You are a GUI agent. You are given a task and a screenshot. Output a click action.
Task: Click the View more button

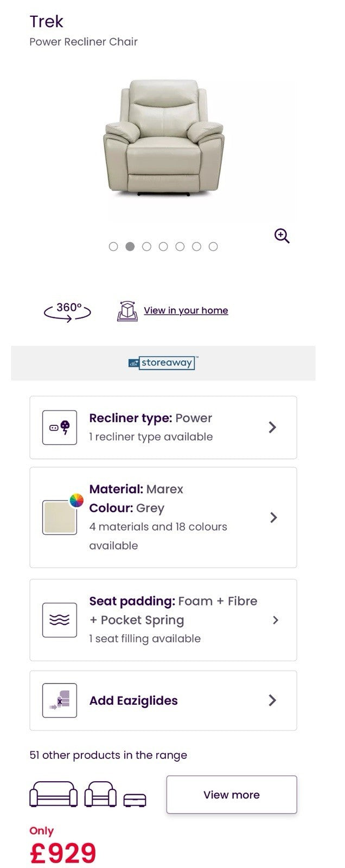(232, 795)
